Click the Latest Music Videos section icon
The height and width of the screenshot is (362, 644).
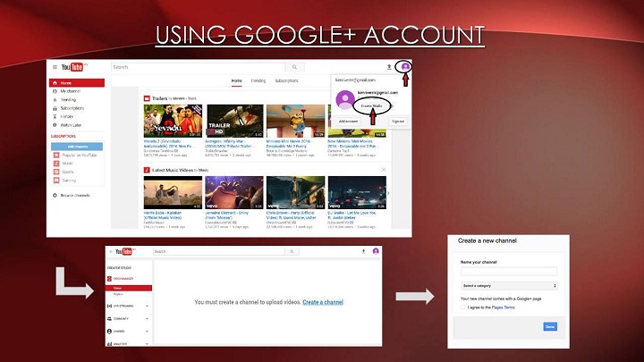[147, 170]
